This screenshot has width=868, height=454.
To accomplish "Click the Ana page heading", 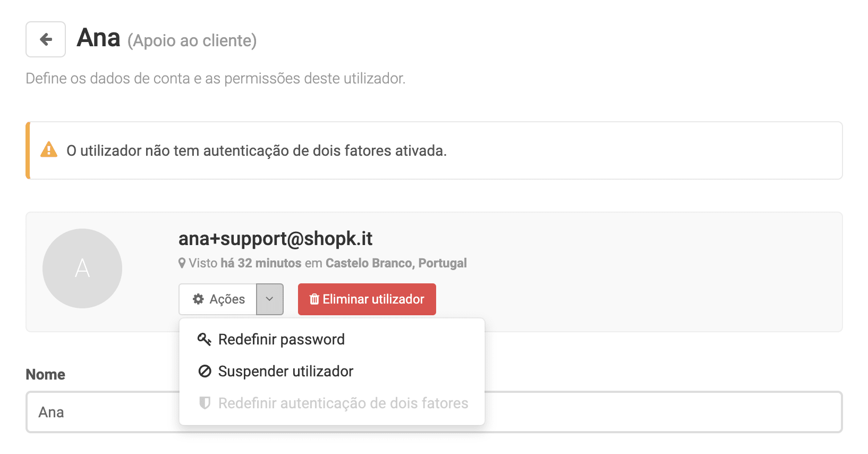I will 99,38.
